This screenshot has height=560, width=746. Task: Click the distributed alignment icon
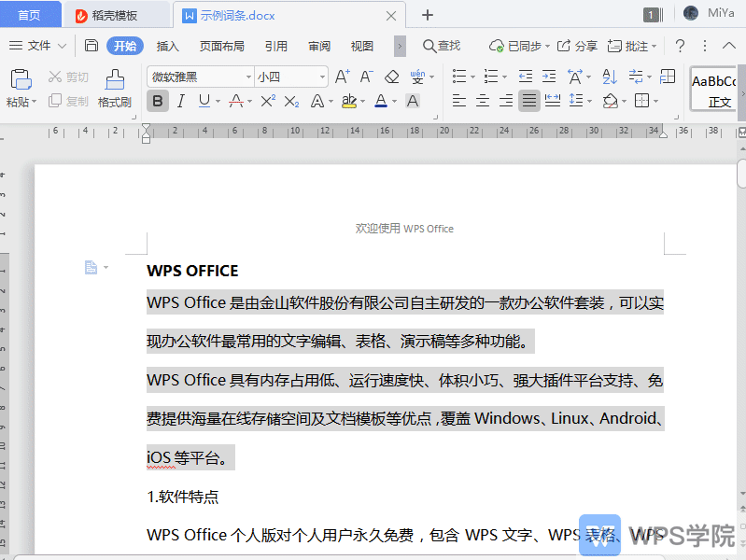[553, 101]
